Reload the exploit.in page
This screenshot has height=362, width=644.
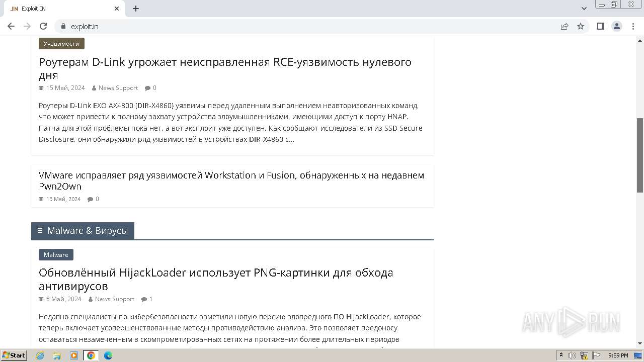click(x=43, y=26)
